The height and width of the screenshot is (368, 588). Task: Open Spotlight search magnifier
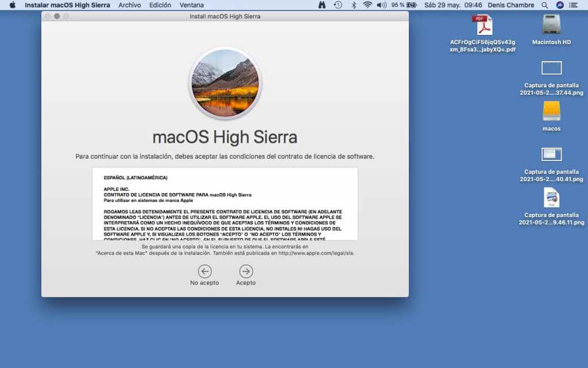544,5
